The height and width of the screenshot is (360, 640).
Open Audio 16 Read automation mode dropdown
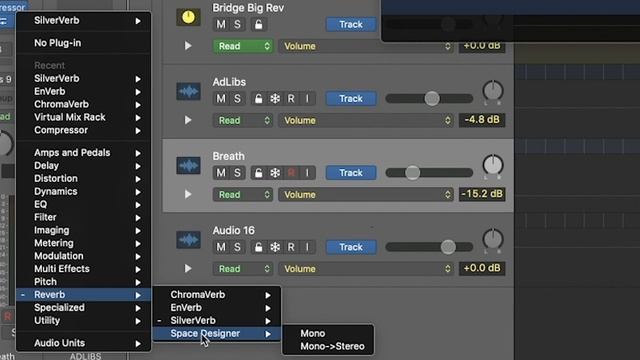pos(243,269)
